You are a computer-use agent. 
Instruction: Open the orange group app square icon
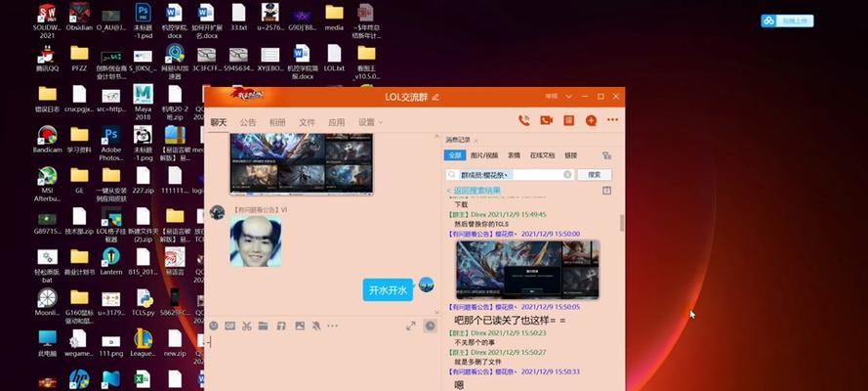click(x=568, y=121)
